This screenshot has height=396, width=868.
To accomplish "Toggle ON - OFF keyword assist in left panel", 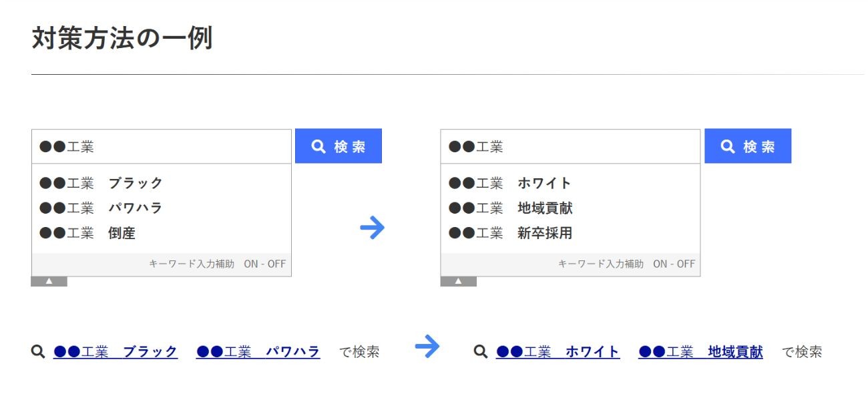I will point(264,264).
